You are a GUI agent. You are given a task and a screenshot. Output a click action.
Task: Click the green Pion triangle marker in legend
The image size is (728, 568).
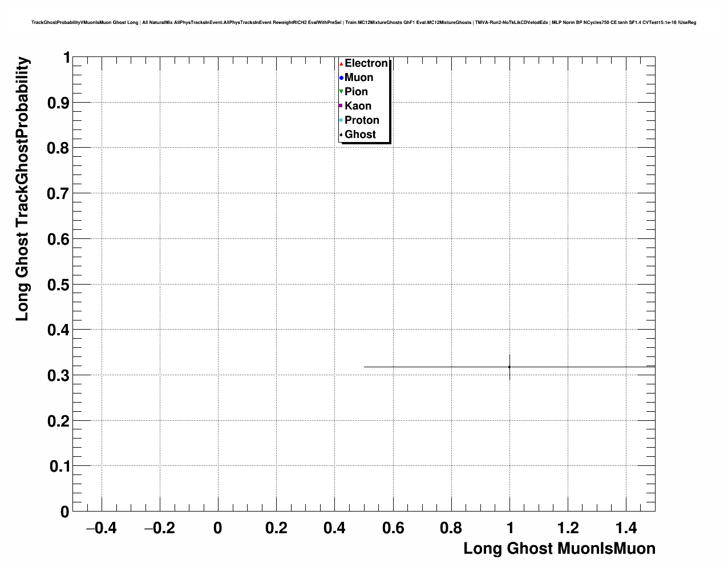(x=341, y=92)
